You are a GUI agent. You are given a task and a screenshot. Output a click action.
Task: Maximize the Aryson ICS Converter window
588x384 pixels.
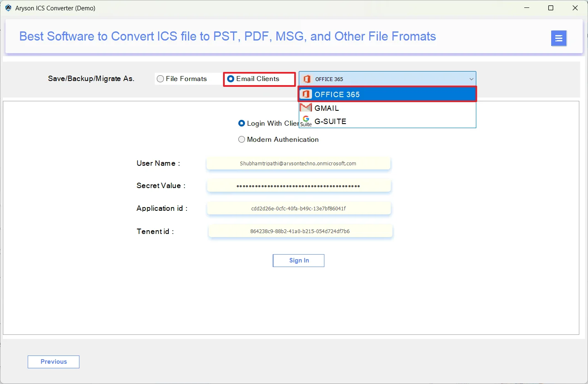coord(551,8)
